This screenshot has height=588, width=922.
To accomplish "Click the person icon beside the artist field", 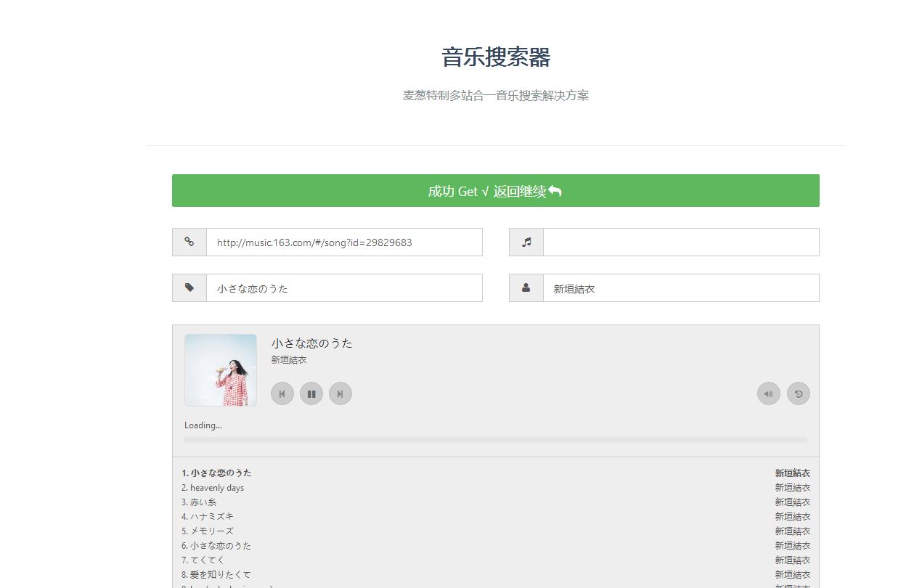I will (526, 287).
